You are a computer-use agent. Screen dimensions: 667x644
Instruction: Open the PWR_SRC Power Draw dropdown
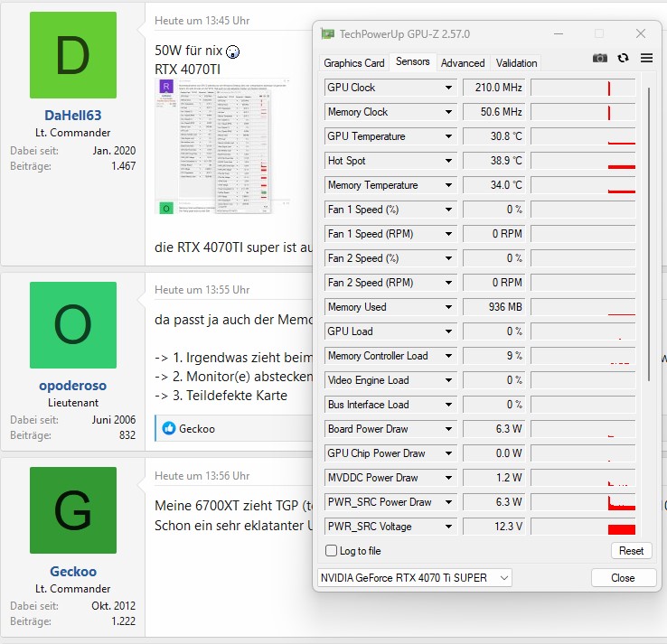pos(448,502)
